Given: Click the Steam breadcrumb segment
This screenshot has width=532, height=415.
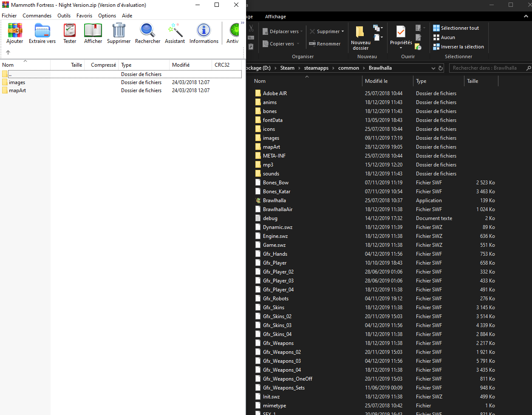Looking at the screenshot, I should [x=287, y=68].
